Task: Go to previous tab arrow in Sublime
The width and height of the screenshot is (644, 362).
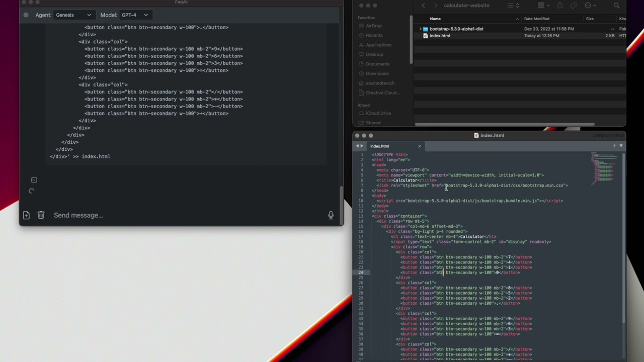Action: (x=357, y=146)
